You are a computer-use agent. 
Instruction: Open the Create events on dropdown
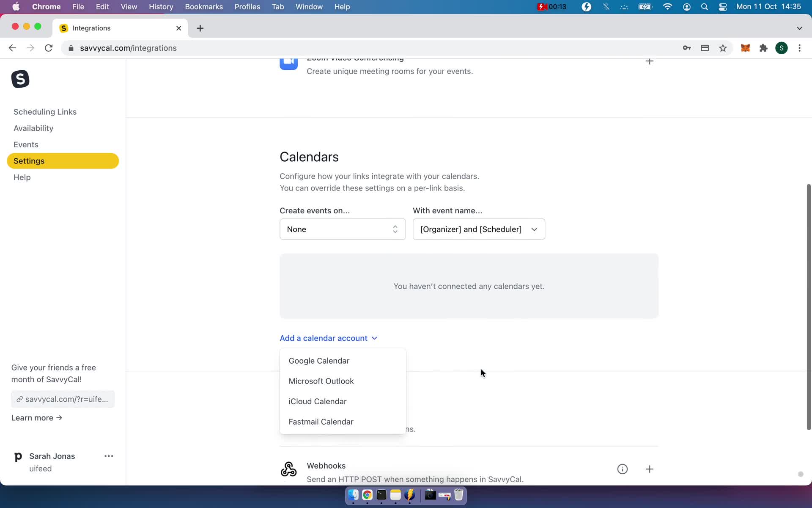pos(342,229)
